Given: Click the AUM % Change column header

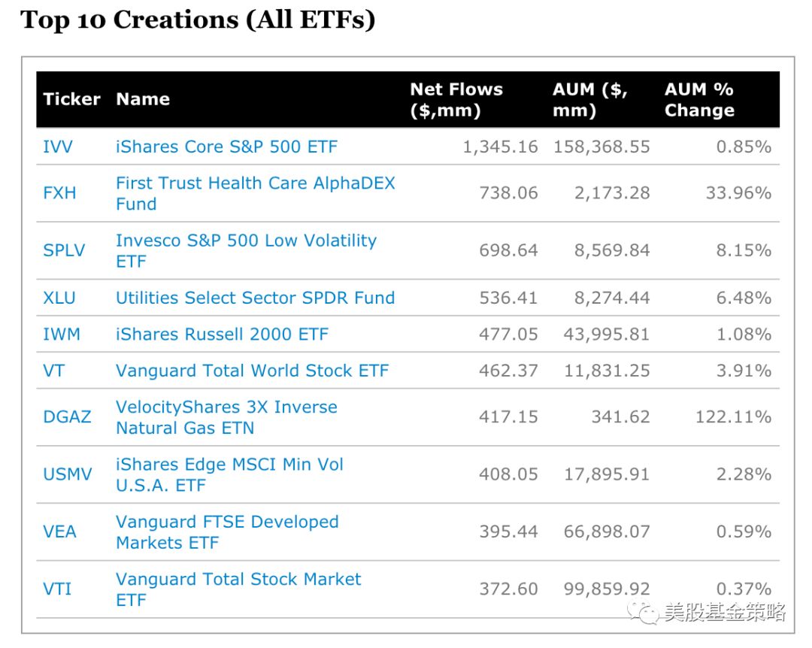Looking at the screenshot, I should 698,99.
